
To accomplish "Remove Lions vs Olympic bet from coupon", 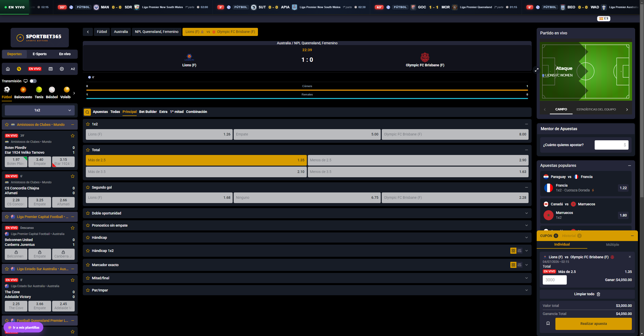I will [x=630, y=257].
